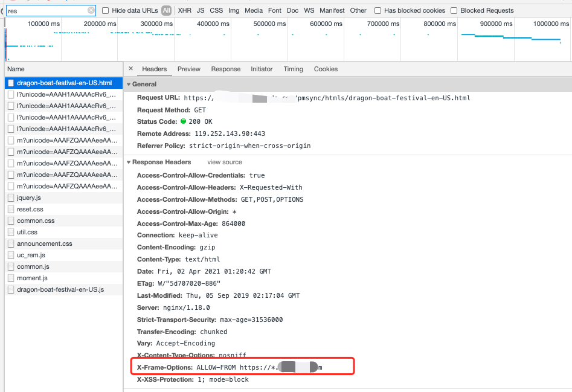Click the green status indicator dot
The image size is (572, 392).
pos(183,121)
